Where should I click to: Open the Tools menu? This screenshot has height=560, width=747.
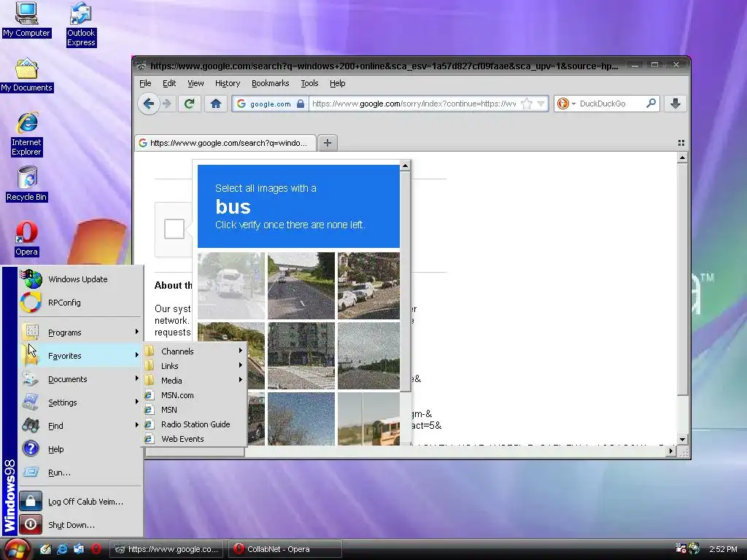pyautogui.click(x=309, y=83)
